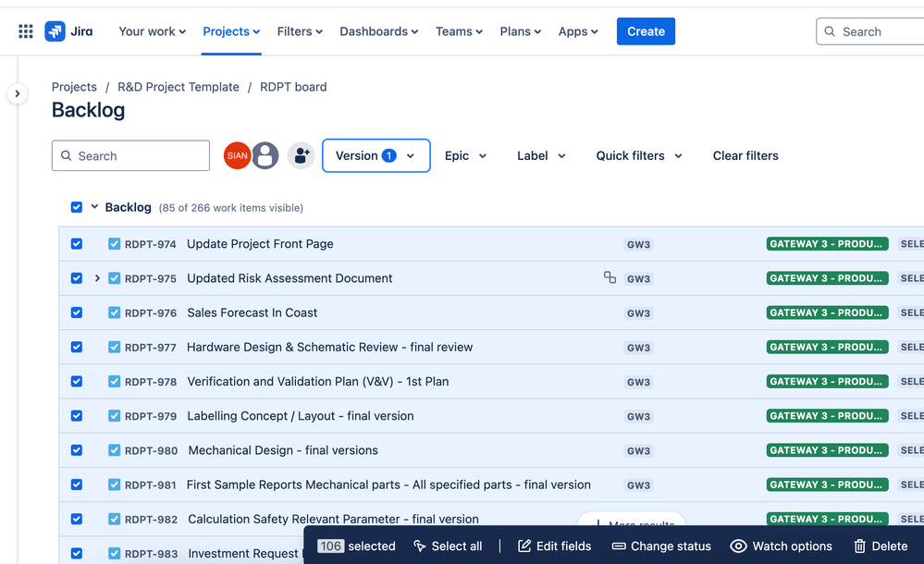Uncheck the checkbox for RDPT-974
This screenshot has height=564, width=924.
pos(77,244)
